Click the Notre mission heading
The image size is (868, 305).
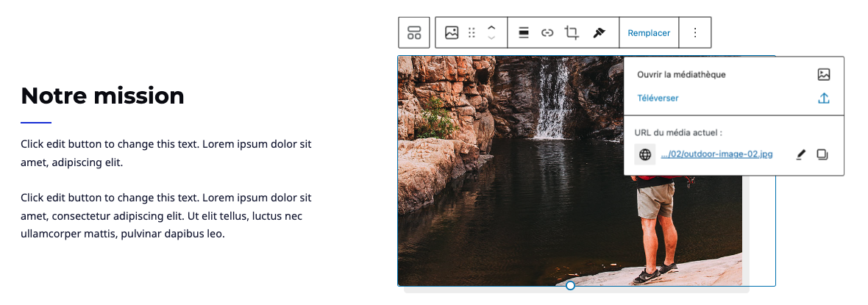click(102, 96)
